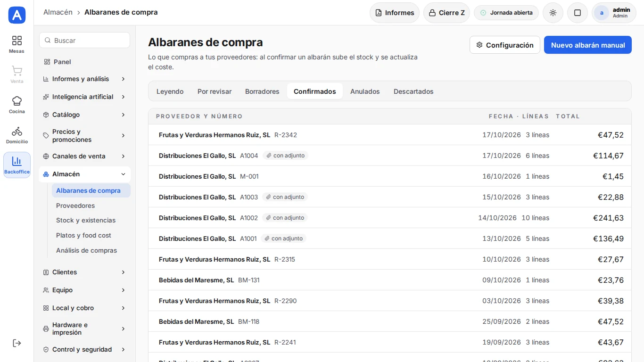Open the Informes button in header

(x=395, y=13)
